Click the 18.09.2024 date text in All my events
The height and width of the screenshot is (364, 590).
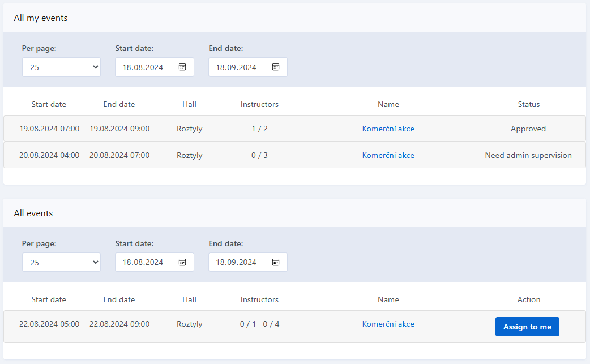(x=236, y=67)
